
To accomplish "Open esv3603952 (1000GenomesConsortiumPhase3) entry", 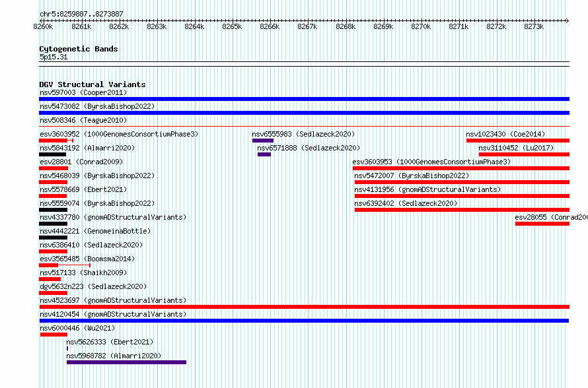I will tap(119, 134).
